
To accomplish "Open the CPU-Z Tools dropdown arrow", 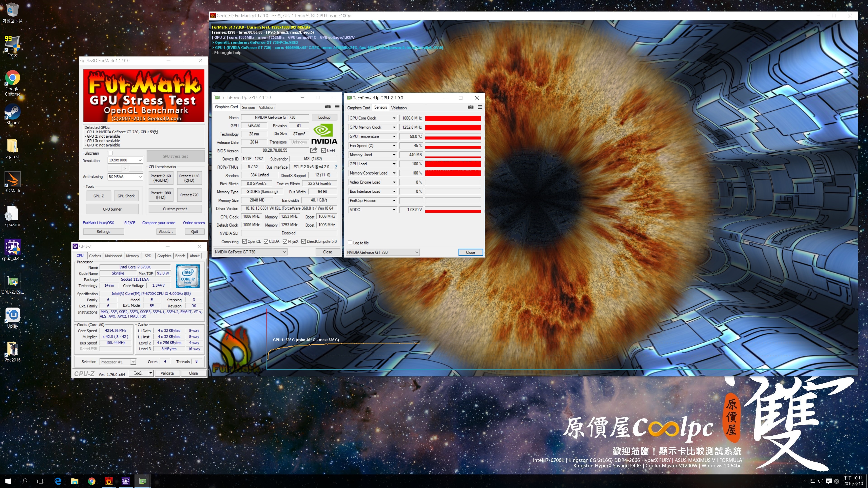I will [x=151, y=373].
